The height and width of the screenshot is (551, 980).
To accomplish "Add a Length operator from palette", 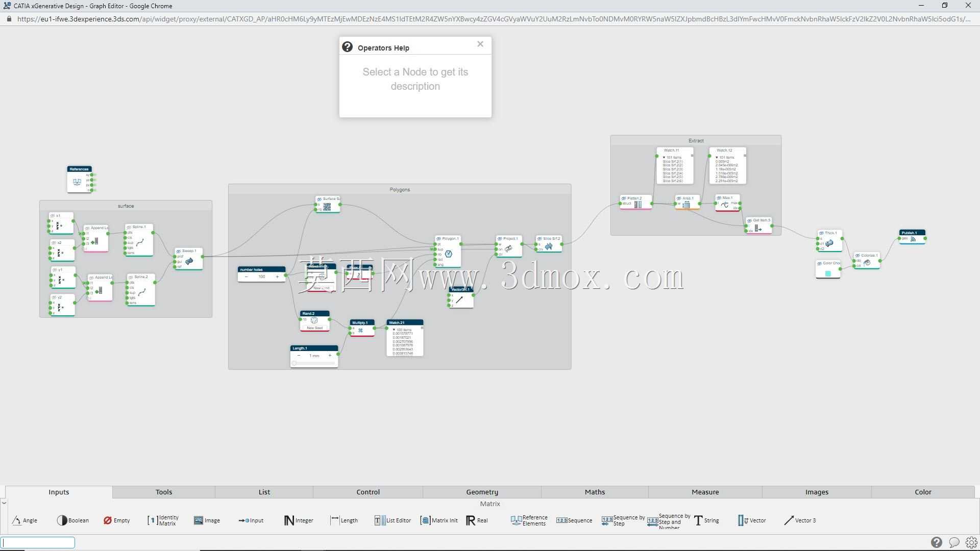I will coord(344,520).
